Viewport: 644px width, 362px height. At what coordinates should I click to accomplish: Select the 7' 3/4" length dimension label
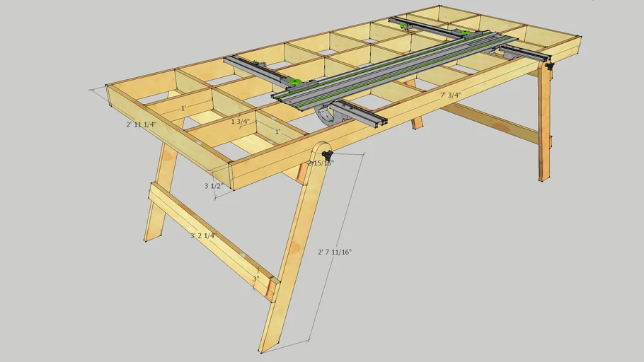[450, 95]
